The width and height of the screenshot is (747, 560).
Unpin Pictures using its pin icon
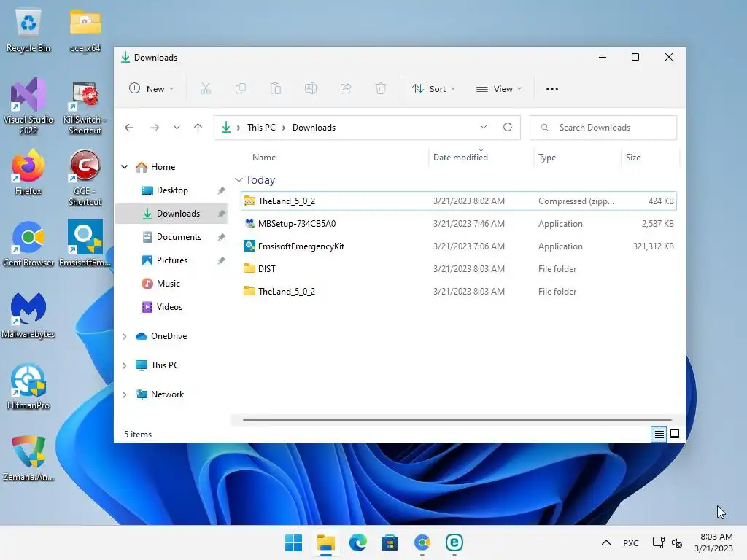222,260
